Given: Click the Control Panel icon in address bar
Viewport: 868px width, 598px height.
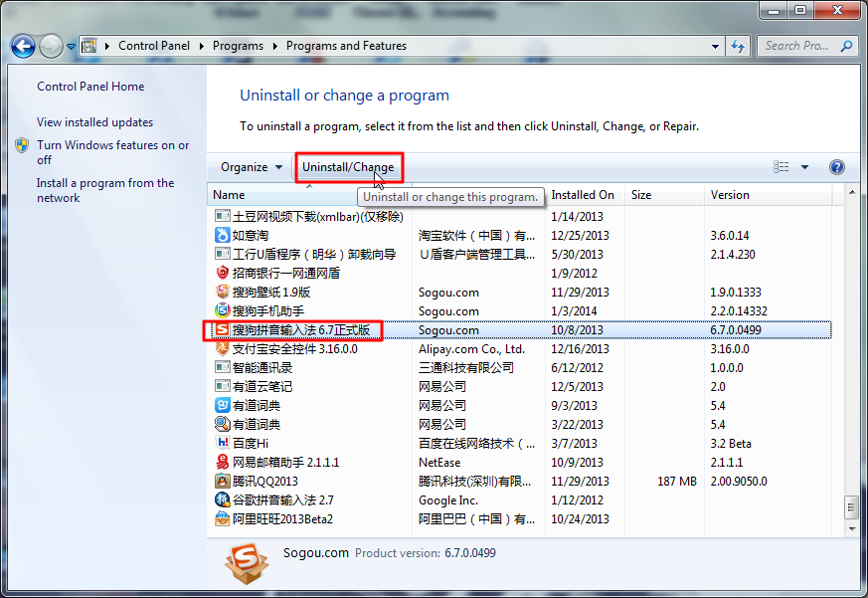Looking at the screenshot, I should coord(89,46).
